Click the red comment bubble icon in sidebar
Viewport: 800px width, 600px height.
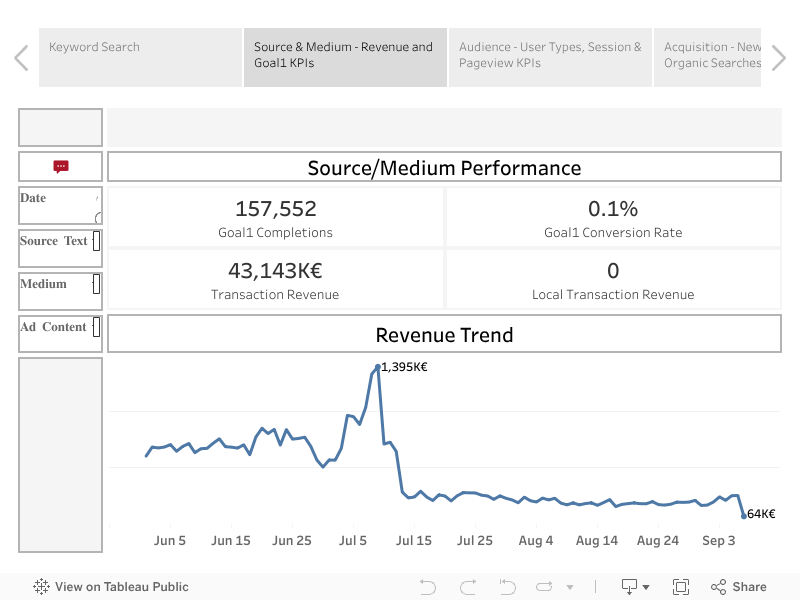60,166
